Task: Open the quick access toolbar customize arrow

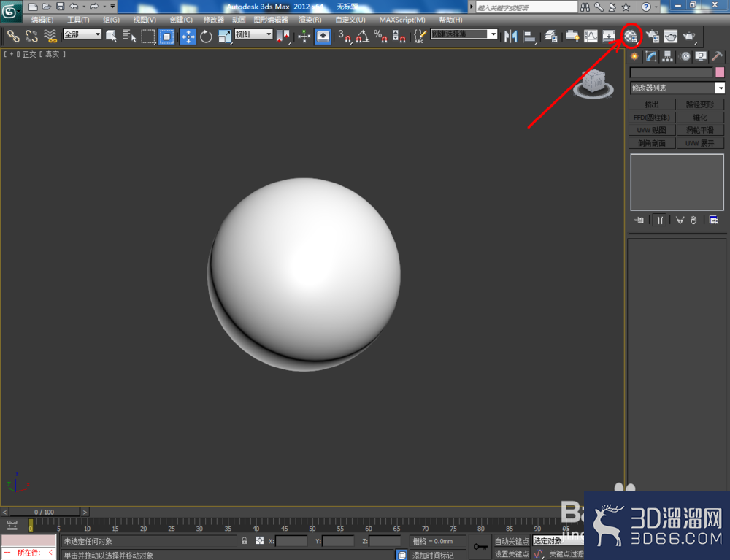Action: (x=112, y=7)
